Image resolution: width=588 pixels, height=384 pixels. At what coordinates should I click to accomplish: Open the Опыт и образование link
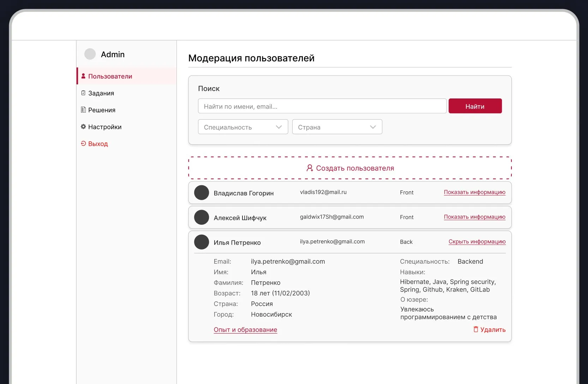tap(245, 330)
